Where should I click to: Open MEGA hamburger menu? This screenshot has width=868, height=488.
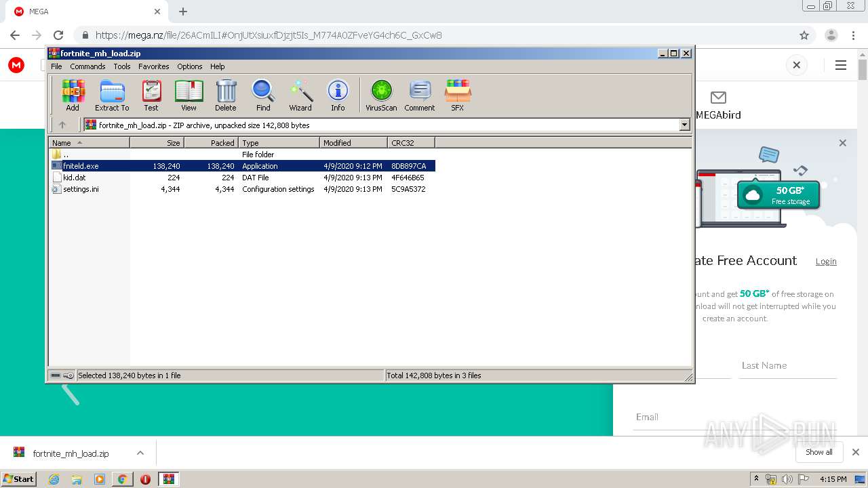point(841,65)
